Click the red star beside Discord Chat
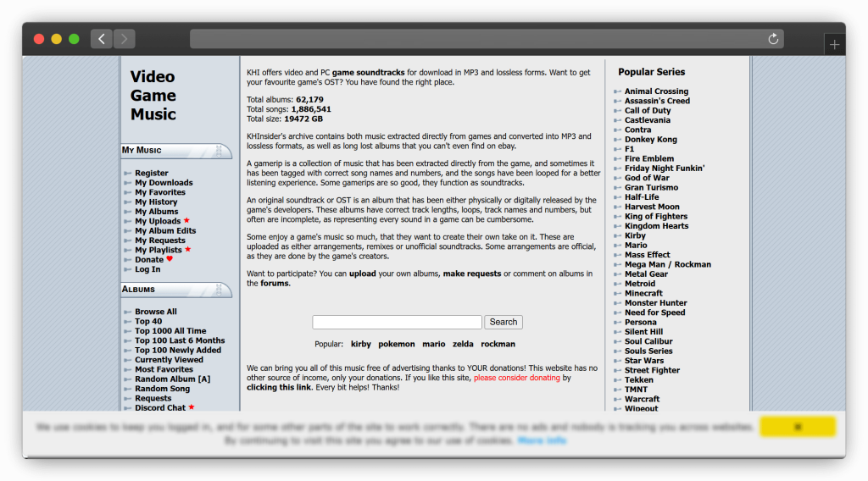 (x=192, y=407)
